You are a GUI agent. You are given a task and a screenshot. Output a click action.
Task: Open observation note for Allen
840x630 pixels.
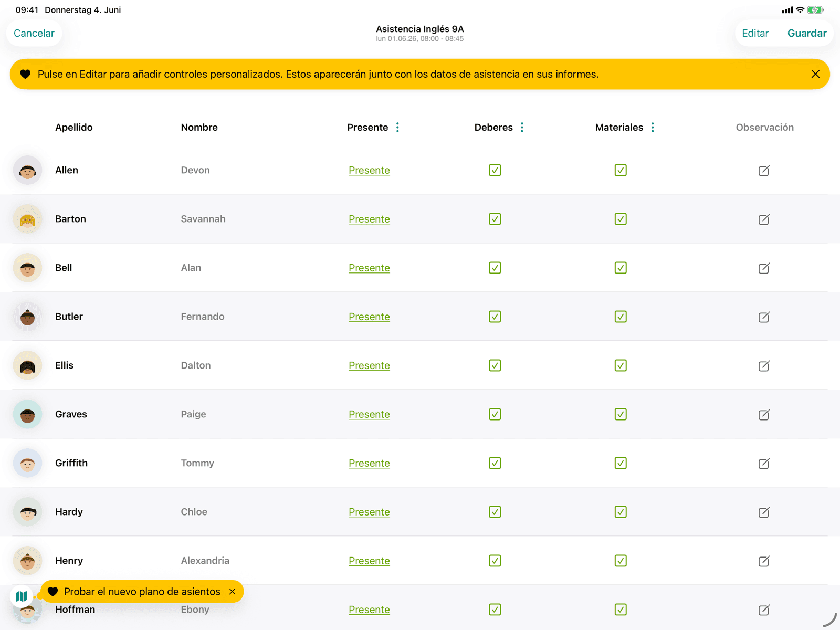tap(764, 171)
